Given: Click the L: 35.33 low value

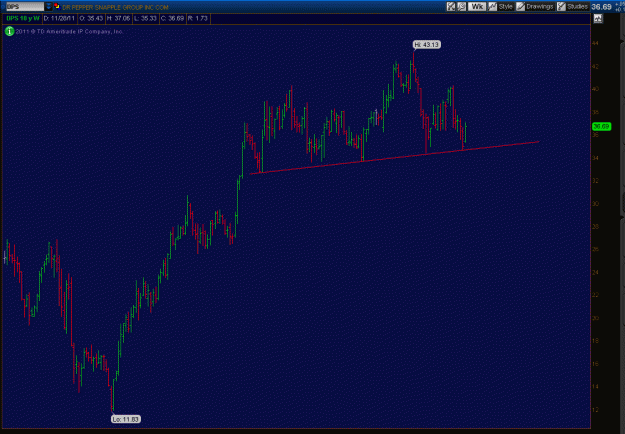Looking at the screenshot, I should click(145, 18).
